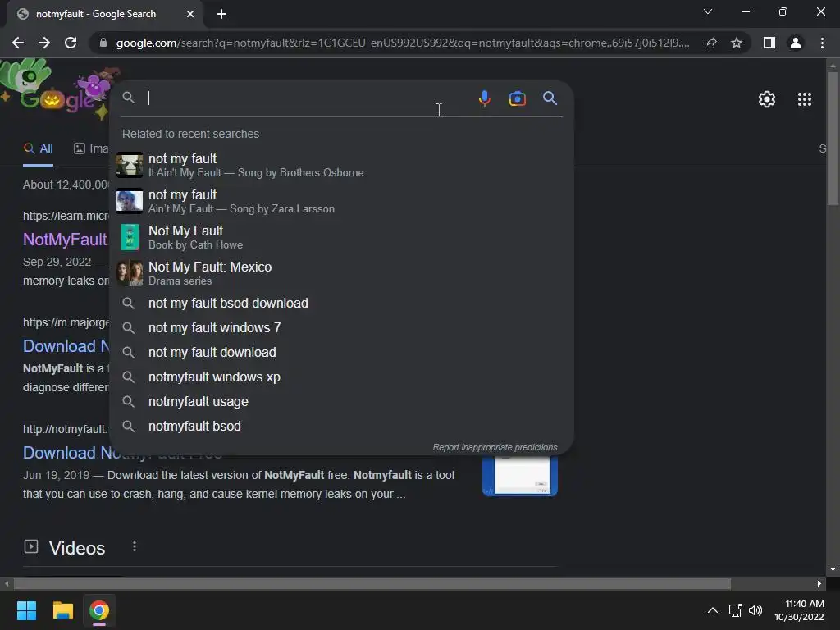Select Not My Fault: Mexico drama series
840x630 pixels.
tap(341, 272)
